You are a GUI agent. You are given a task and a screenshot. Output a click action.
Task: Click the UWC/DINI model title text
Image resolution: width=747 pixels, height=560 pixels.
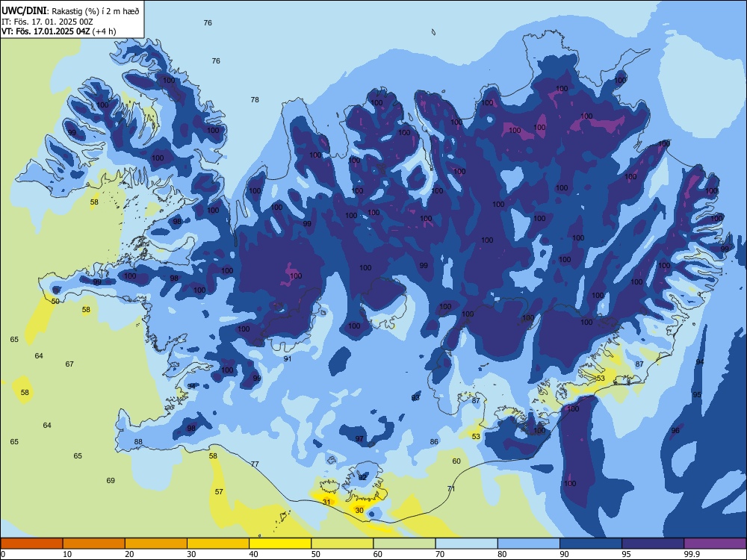tap(24, 11)
